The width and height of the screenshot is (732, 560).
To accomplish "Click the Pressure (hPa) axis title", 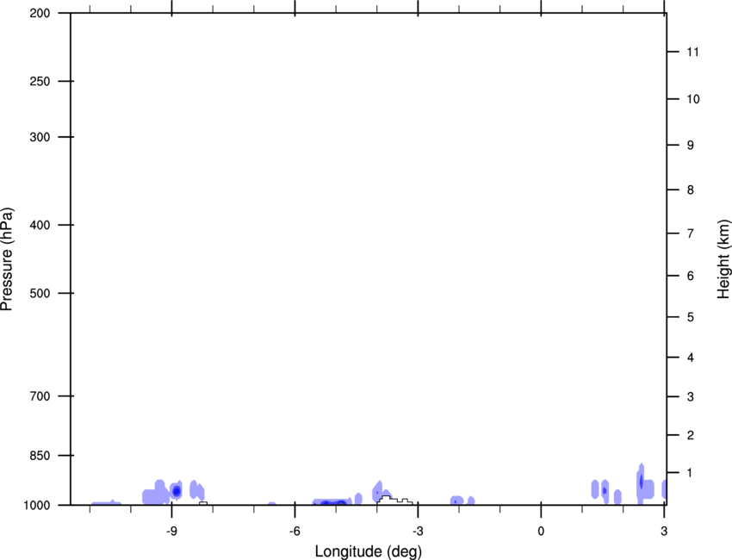I will [x=7, y=259].
